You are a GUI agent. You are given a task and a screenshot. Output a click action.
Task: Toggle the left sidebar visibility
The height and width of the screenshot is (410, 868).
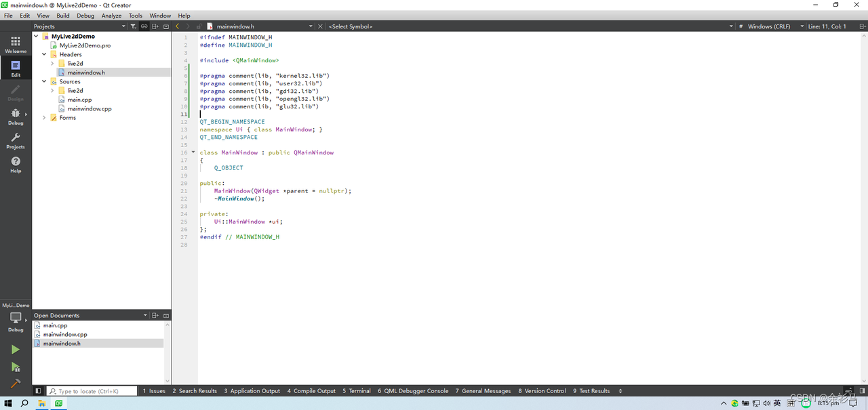click(x=38, y=391)
